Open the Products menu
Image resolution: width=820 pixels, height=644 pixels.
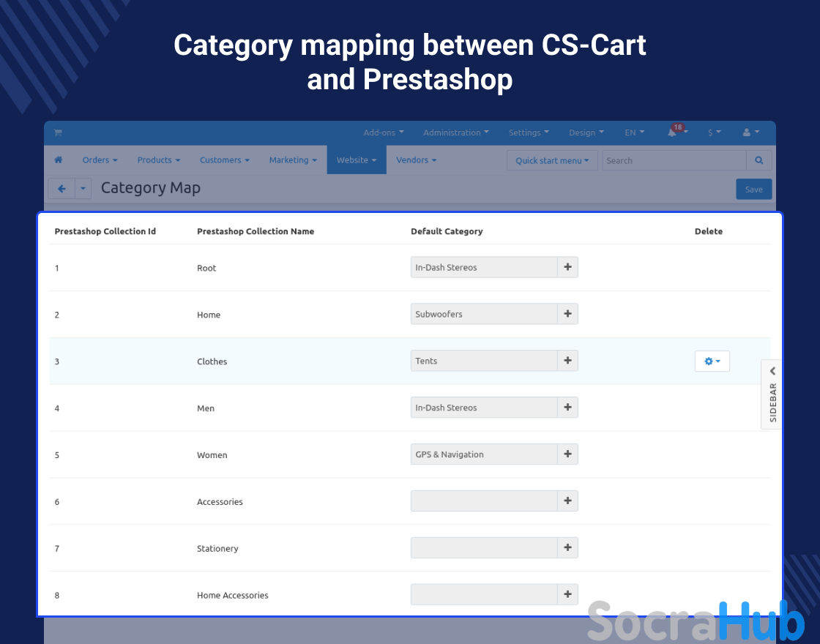158,160
